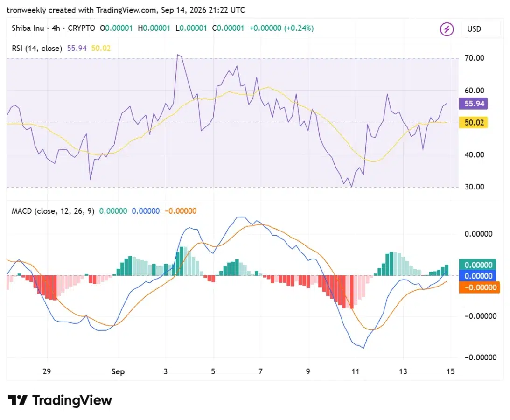The height and width of the screenshot is (420, 510).
Task: Click the 70.00 RSI axis level
Action: [x=474, y=58]
